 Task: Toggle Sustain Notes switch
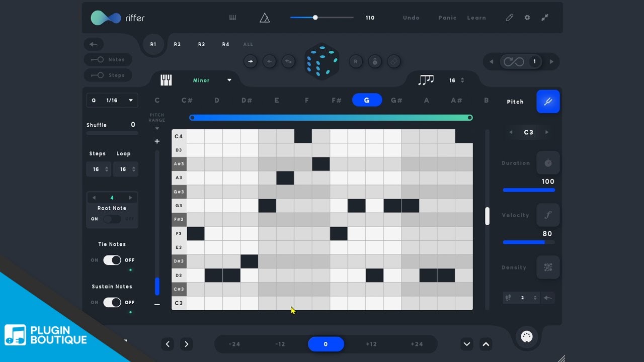coord(112,302)
